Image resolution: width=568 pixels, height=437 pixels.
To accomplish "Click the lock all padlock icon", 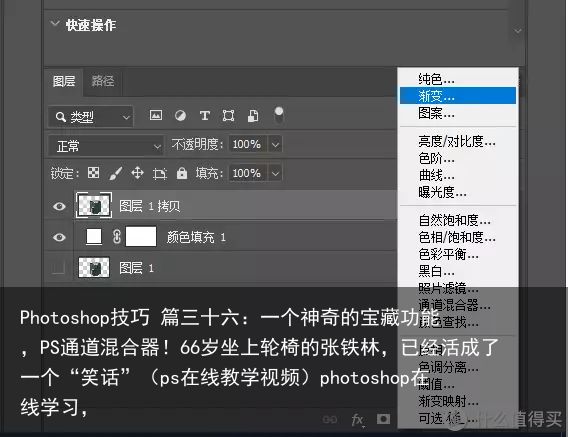I will tap(182, 173).
